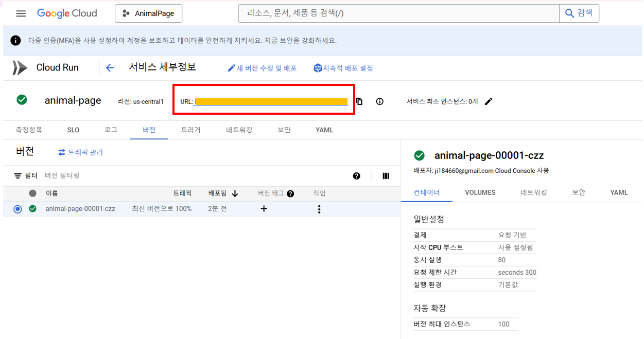Click 트래픽 관리 button
The width and height of the screenshot is (644, 339).
(80, 152)
